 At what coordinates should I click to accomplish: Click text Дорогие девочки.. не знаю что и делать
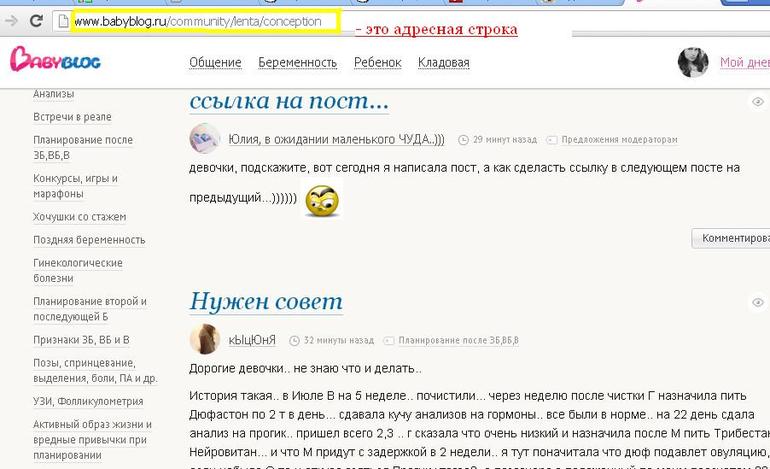click(x=305, y=368)
